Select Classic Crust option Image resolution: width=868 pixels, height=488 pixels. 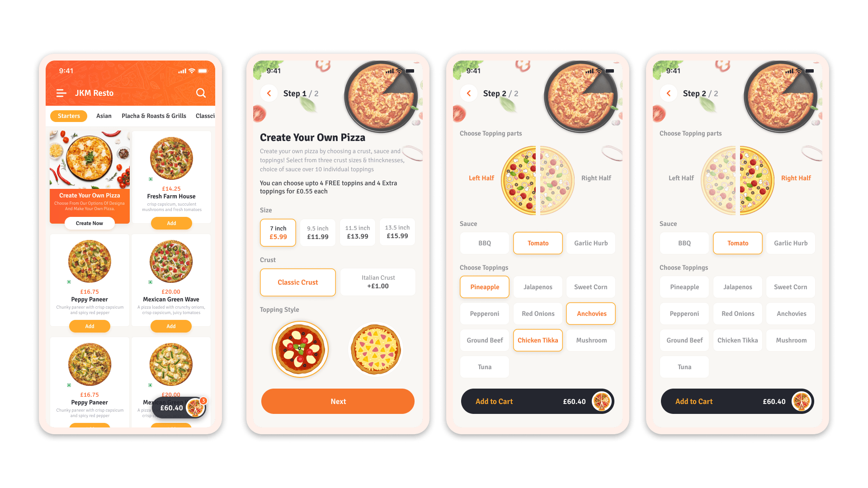tap(298, 282)
